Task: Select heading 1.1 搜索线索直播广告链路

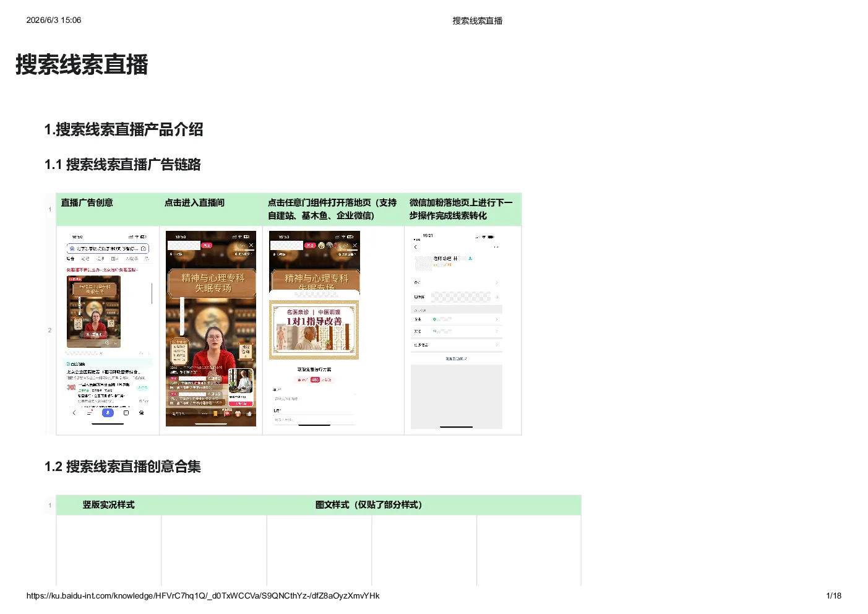Action: coord(122,165)
